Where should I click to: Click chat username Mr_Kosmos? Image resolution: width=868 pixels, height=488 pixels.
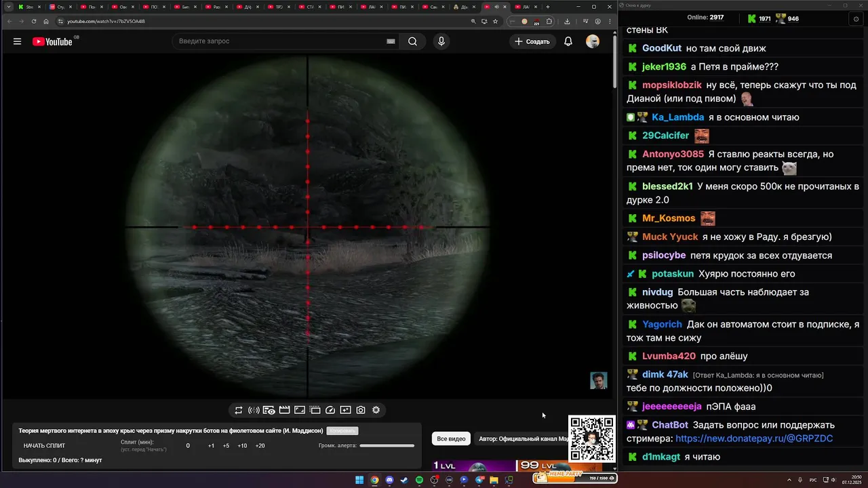669,218
